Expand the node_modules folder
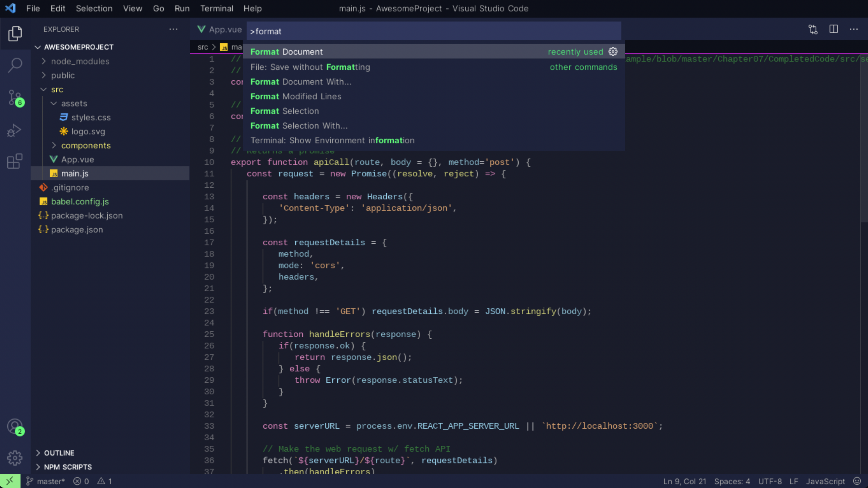Image resolution: width=868 pixels, height=488 pixels. pos(80,61)
